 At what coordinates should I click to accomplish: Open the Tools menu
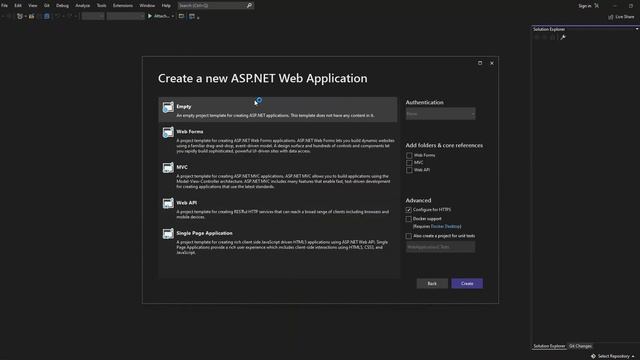pos(101,6)
